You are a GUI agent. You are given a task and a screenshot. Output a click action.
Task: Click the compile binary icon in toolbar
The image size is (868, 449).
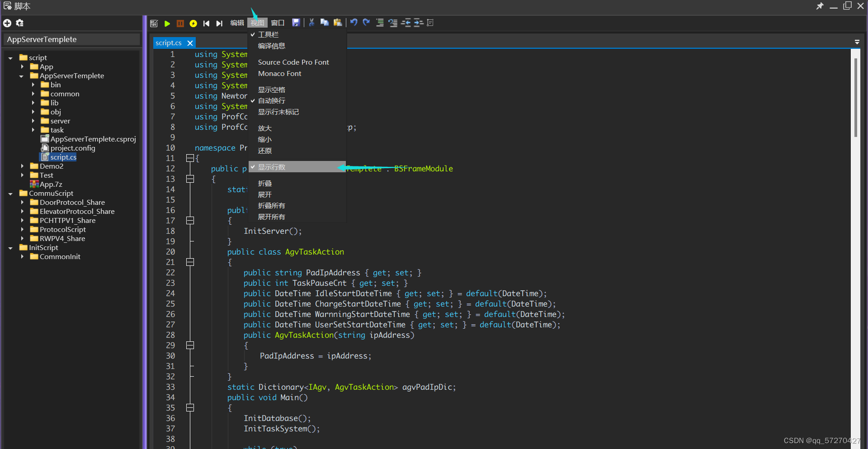[x=154, y=23]
